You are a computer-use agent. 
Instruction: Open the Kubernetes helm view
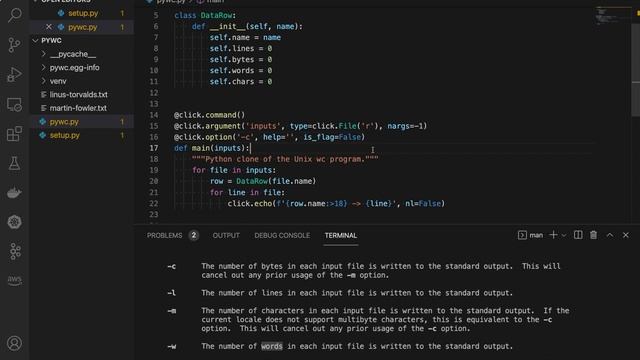coord(15,222)
